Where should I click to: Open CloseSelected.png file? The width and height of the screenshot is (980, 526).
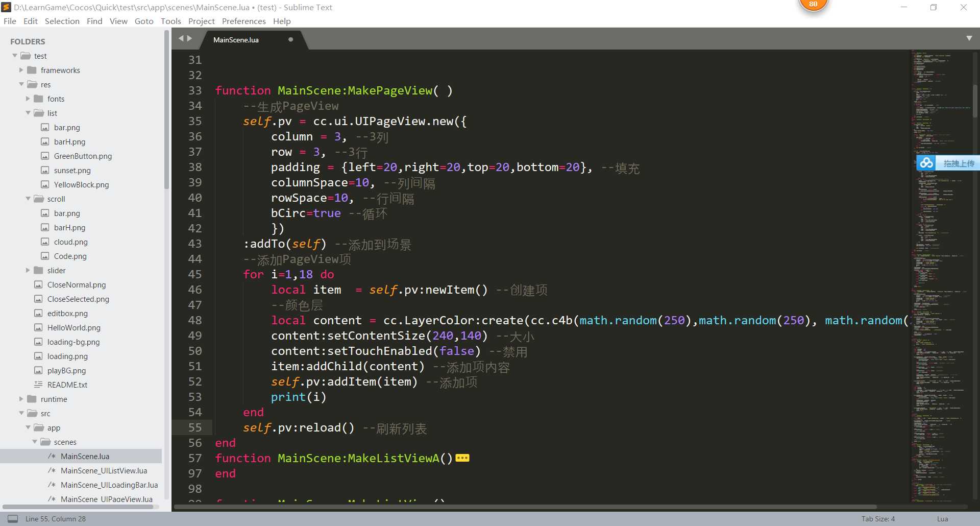(78, 299)
